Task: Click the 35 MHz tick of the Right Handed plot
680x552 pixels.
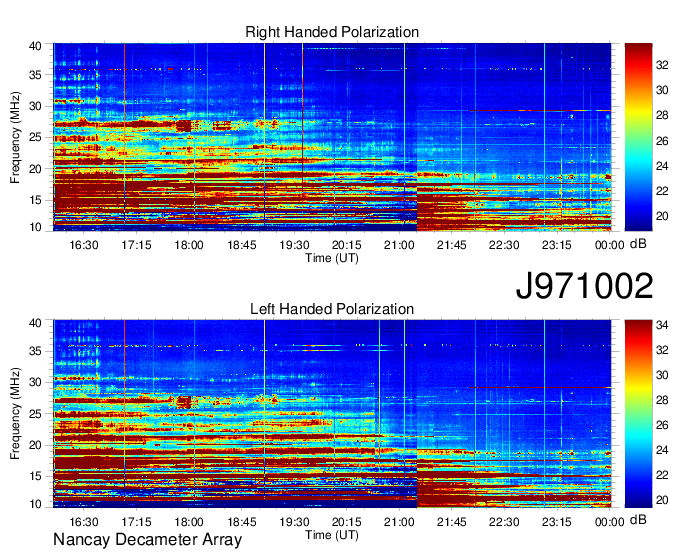Action: coord(35,75)
